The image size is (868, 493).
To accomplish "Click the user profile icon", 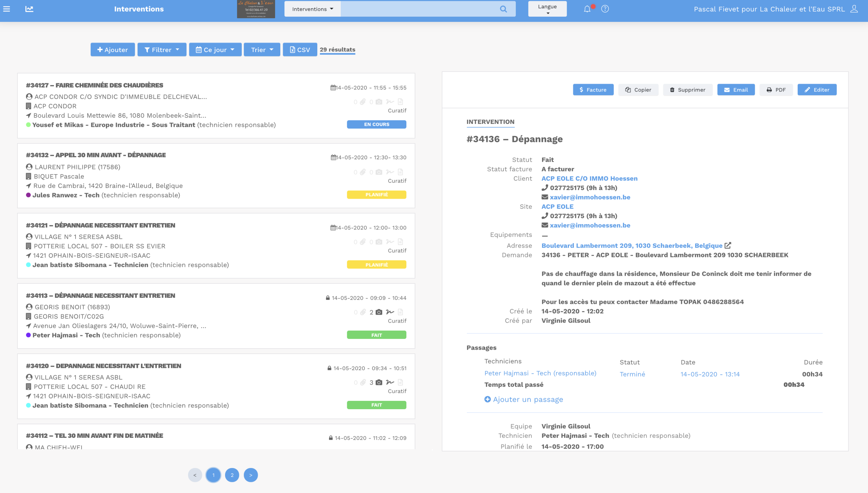I will click(854, 9).
